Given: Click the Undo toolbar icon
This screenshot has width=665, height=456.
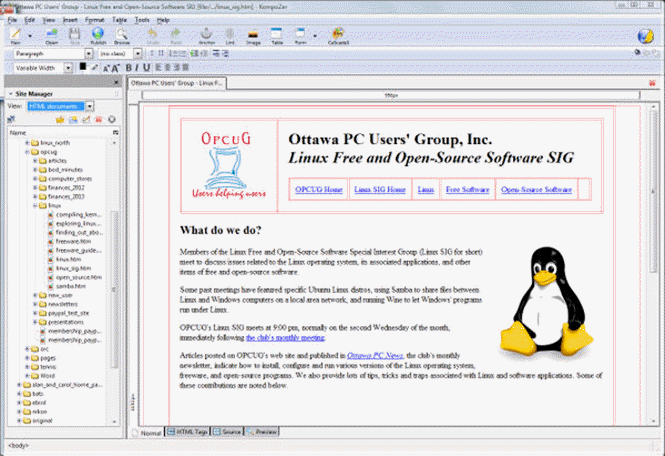Looking at the screenshot, I should pos(153,35).
